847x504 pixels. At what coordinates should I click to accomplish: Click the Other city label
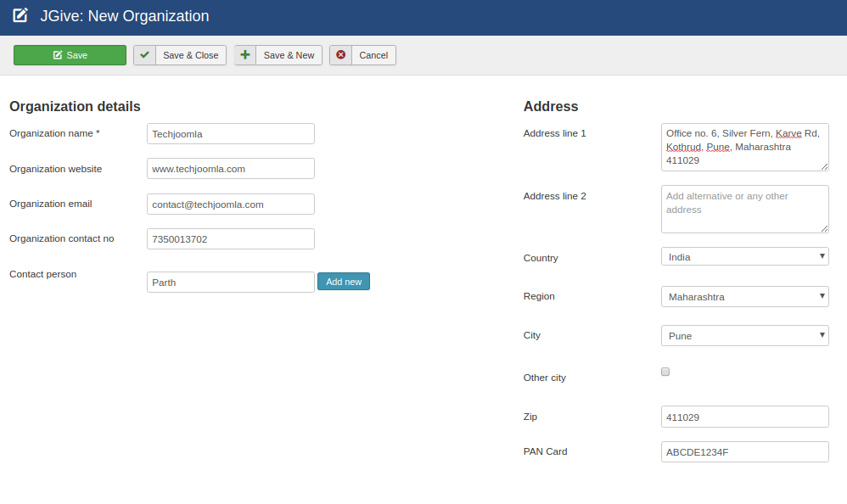545,378
